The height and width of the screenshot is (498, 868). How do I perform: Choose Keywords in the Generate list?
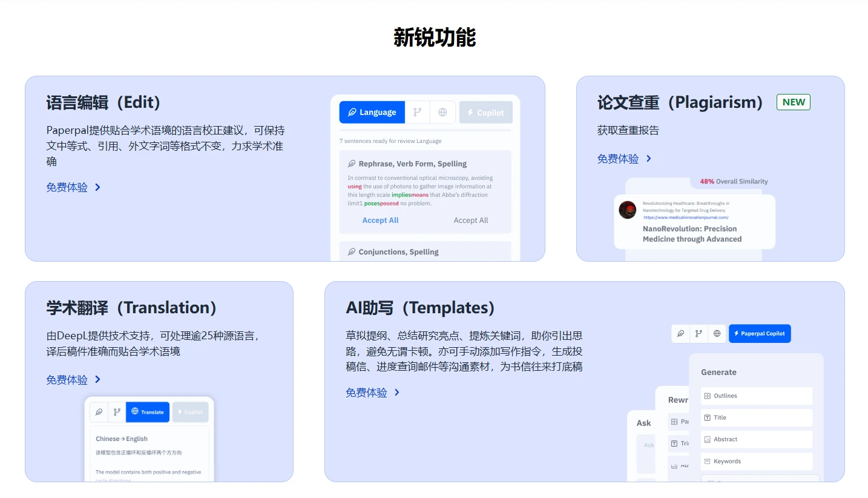757,461
